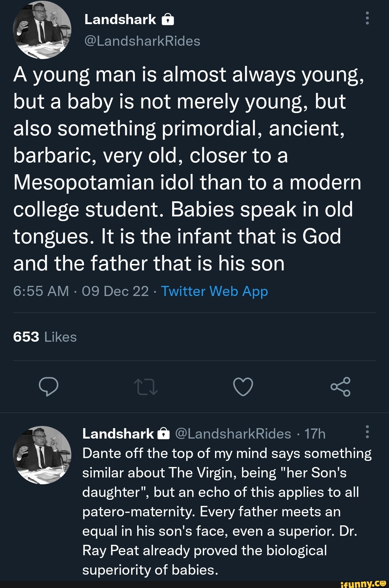
Task: Open three-dot menu on main tweet
Action: click(367, 18)
